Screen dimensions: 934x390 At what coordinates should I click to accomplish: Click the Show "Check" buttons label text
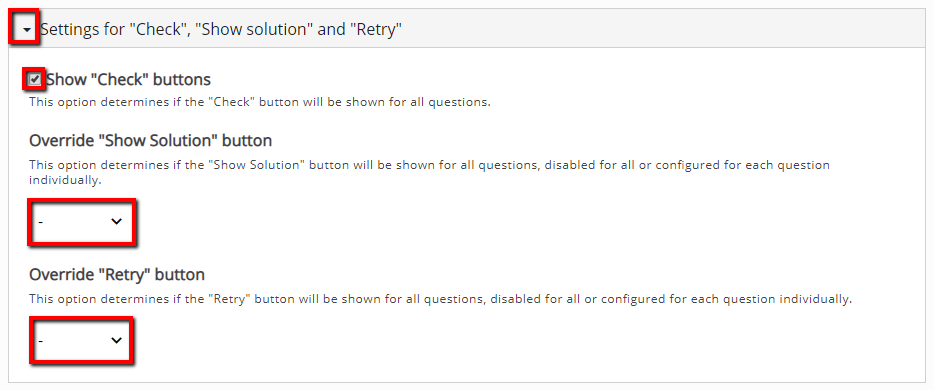click(x=129, y=79)
